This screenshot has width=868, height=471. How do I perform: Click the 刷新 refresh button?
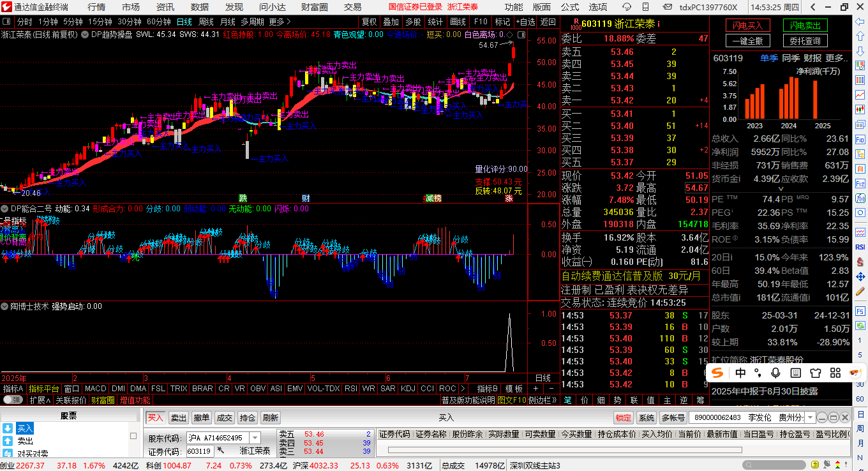click(270, 418)
